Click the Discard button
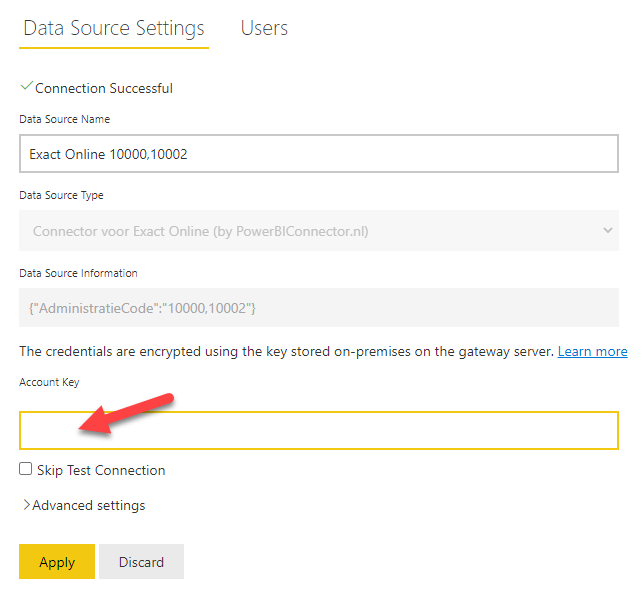643x597 pixels. [141, 561]
